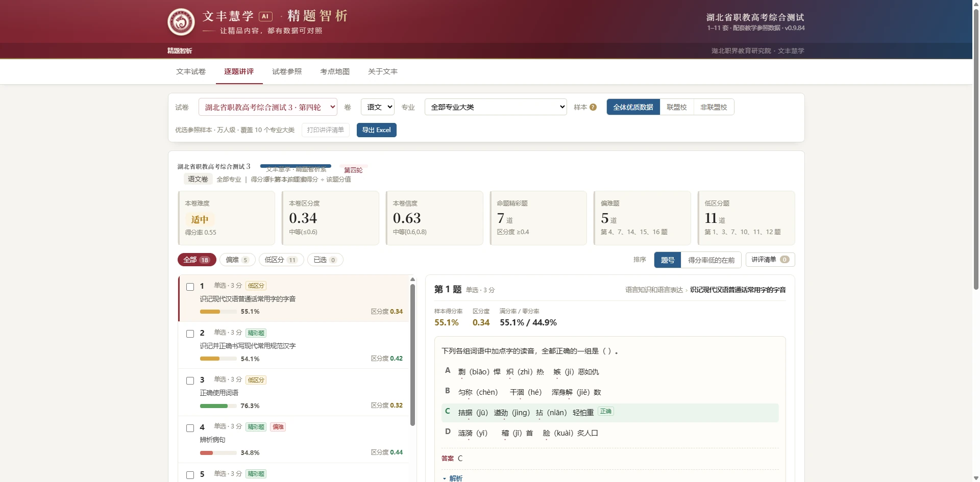980x482 pixels.
Task: Click the 低区分 tag on question 1
Action: 256,286
